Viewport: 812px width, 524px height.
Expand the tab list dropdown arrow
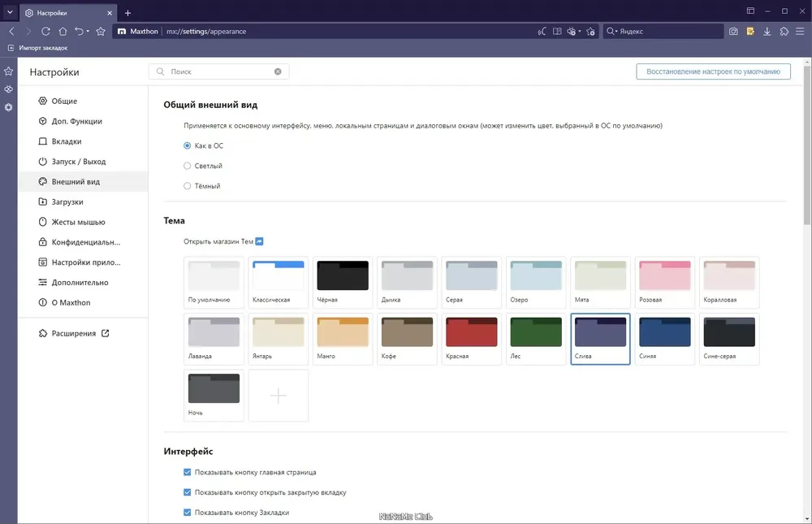tap(10, 12)
